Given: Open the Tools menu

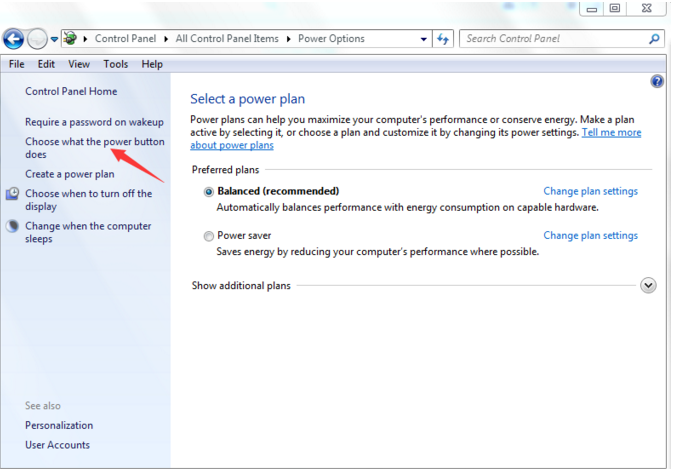Looking at the screenshot, I should [x=115, y=64].
